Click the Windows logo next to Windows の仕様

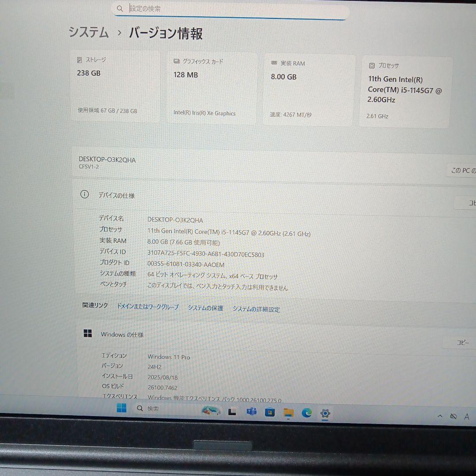click(88, 333)
